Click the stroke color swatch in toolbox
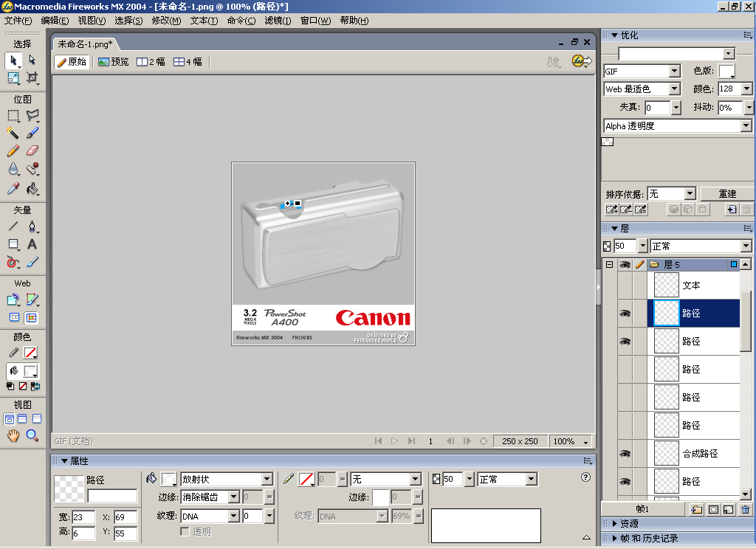Screen dimensions: 756x549 (30, 353)
